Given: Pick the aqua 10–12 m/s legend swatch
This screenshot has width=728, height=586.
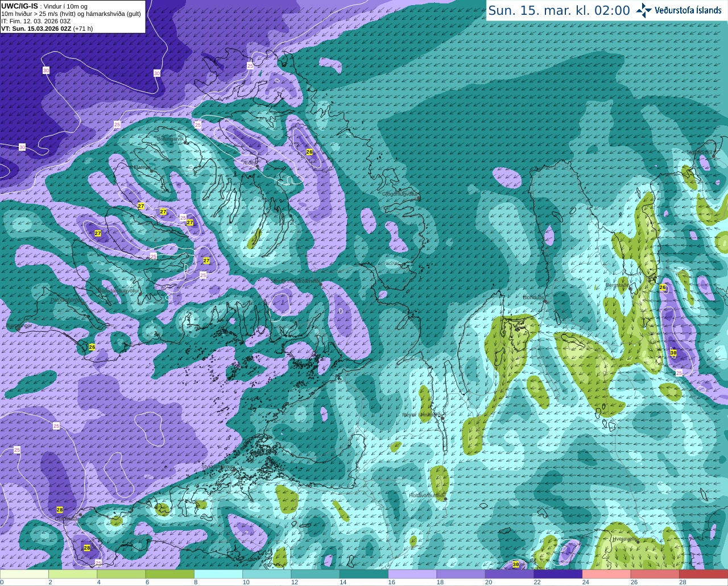Looking at the screenshot, I should point(267,574).
